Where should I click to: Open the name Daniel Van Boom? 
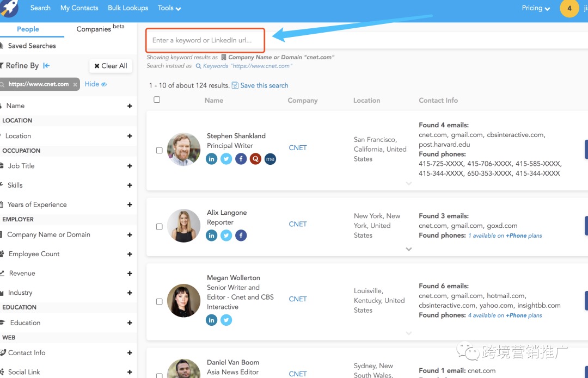233,362
